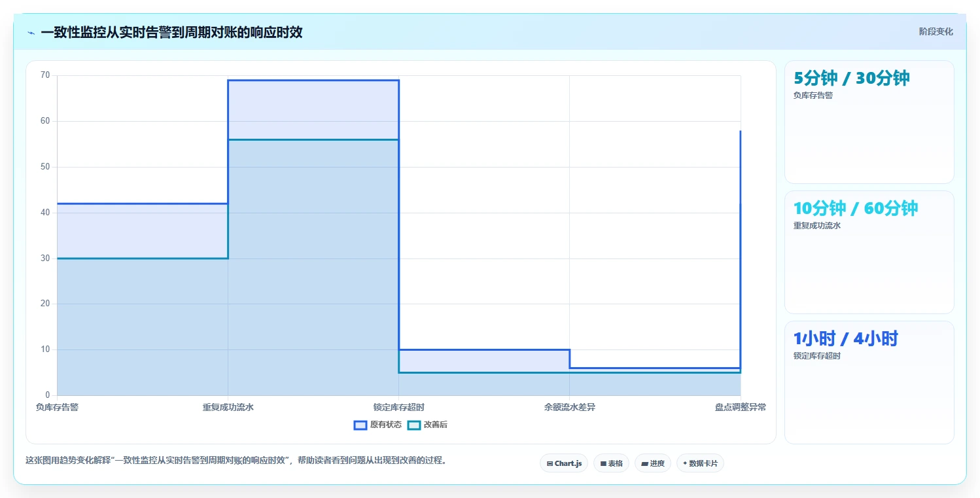Click the 20 tick on the y-axis

pos(45,304)
